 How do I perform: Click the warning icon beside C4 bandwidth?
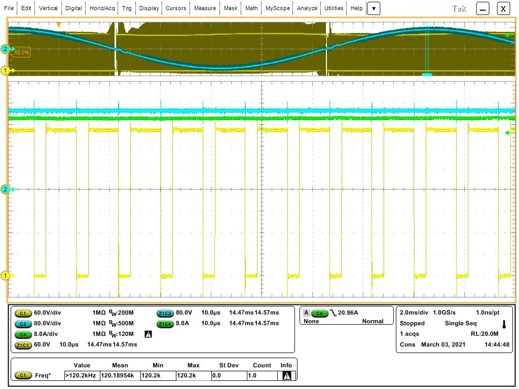(x=148, y=334)
